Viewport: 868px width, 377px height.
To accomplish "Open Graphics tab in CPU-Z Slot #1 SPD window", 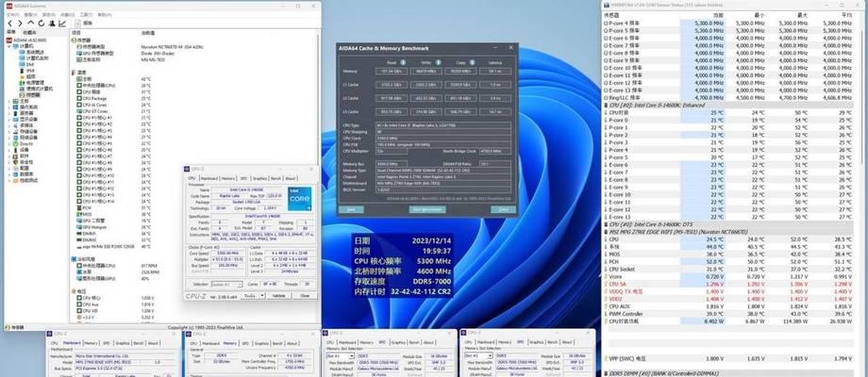I will tap(398, 343).
